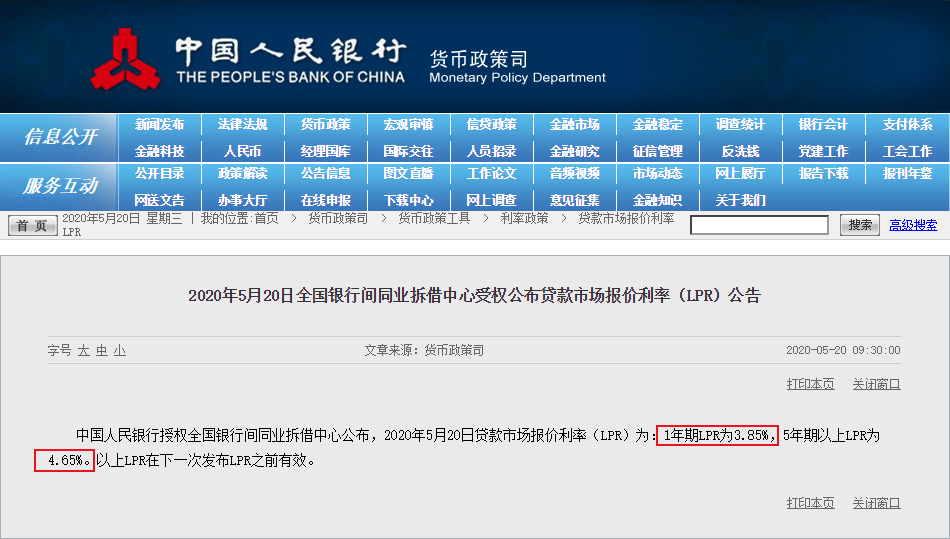Go to 金融市场 section

[x=574, y=124]
